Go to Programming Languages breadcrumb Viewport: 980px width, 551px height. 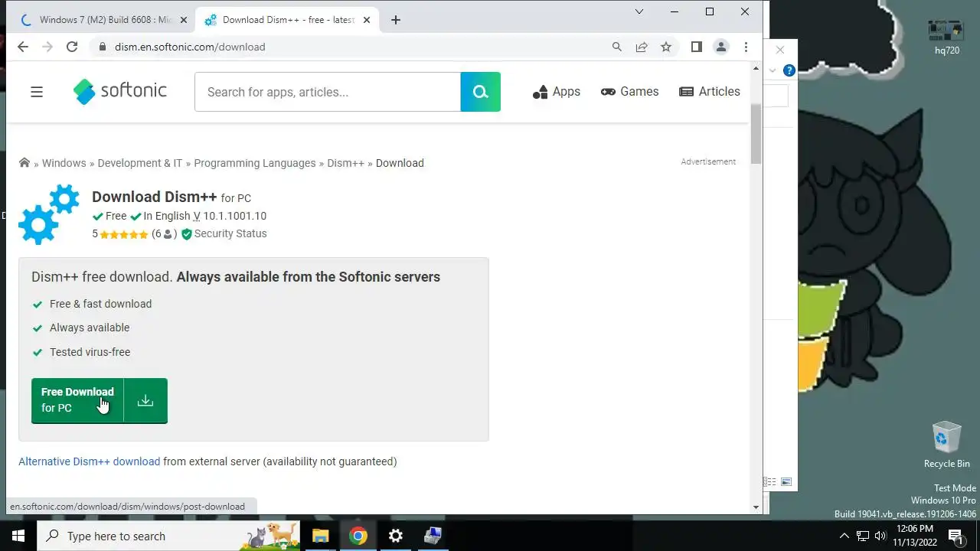255,163
